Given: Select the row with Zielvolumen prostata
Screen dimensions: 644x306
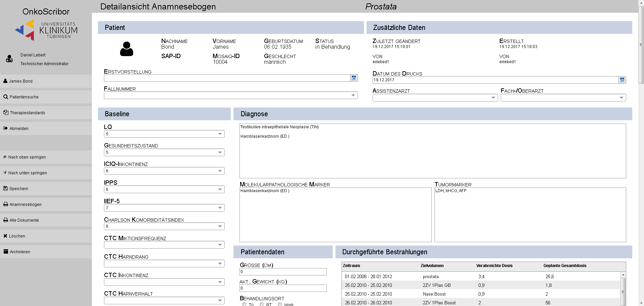Looking at the screenshot, I should click(481, 276).
